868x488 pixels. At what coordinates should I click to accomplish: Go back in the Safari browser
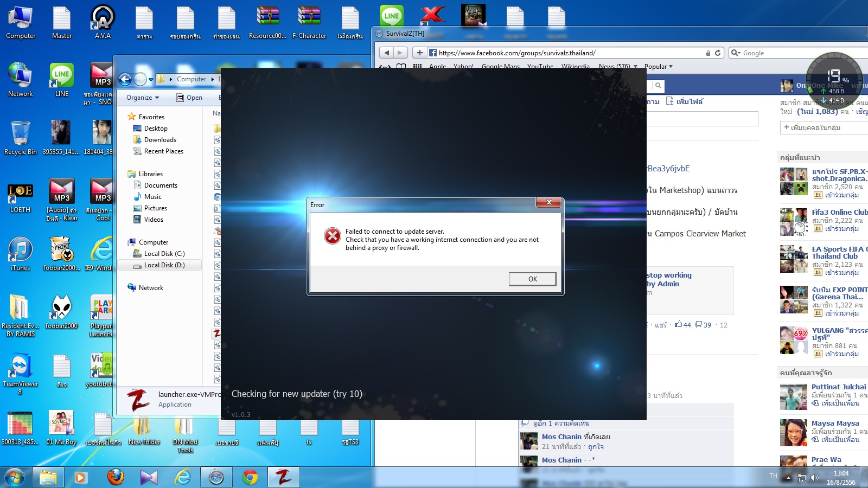coord(386,53)
